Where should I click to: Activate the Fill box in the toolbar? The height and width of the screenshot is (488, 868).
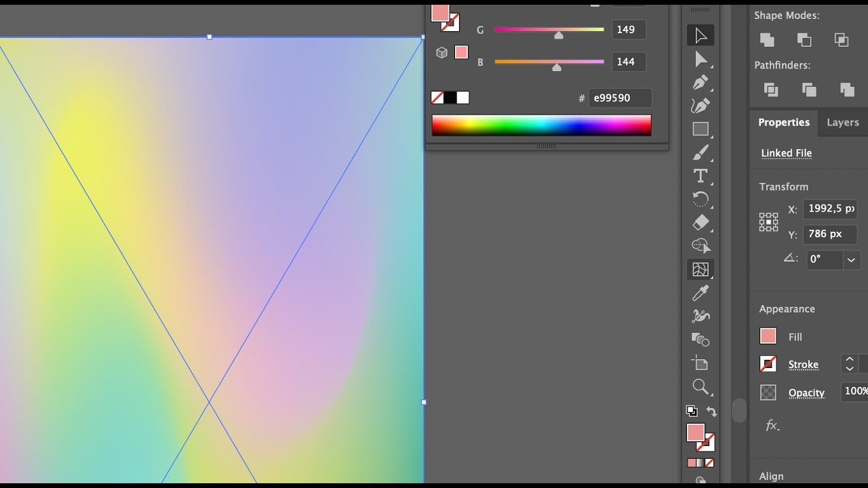tap(696, 432)
